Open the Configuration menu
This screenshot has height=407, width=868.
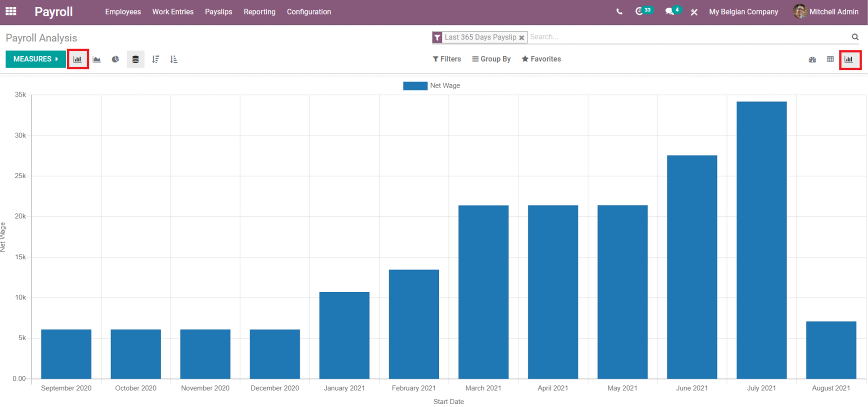[x=309, y=12]
